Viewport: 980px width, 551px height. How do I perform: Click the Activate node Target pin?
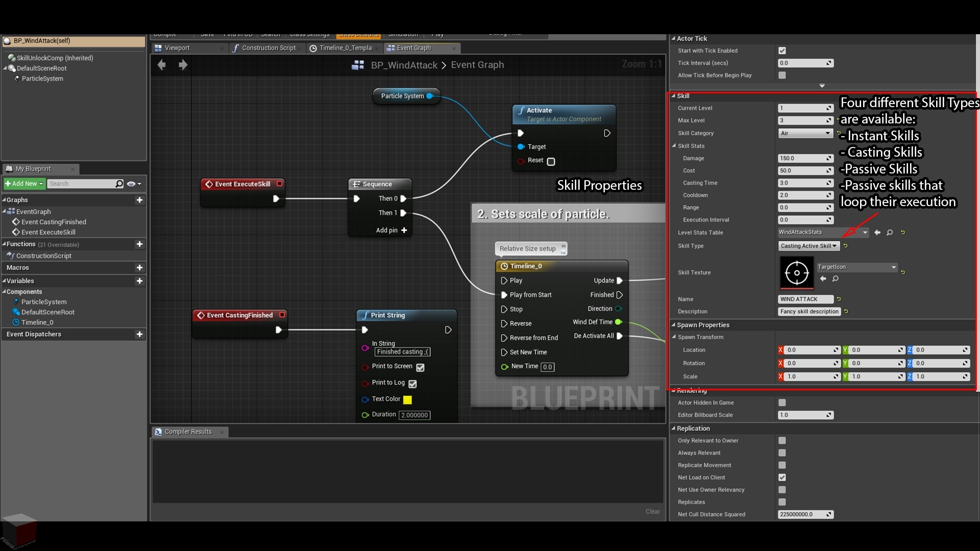tap(521, 147)
